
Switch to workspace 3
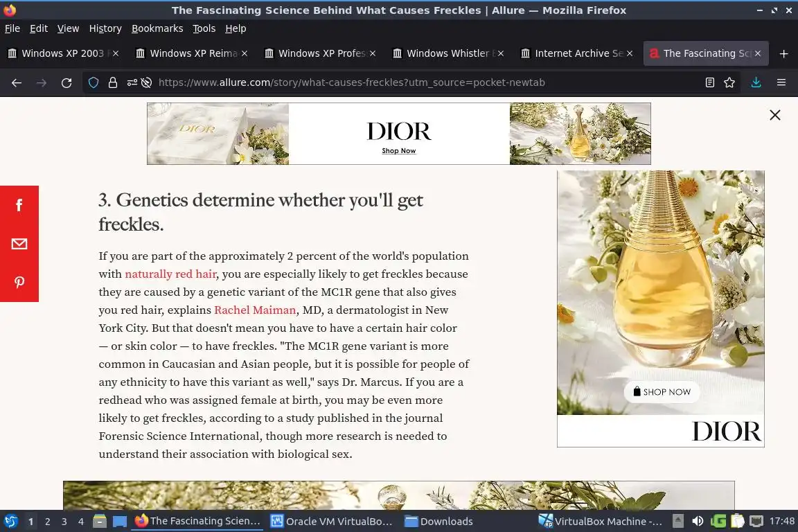point(64,522)
